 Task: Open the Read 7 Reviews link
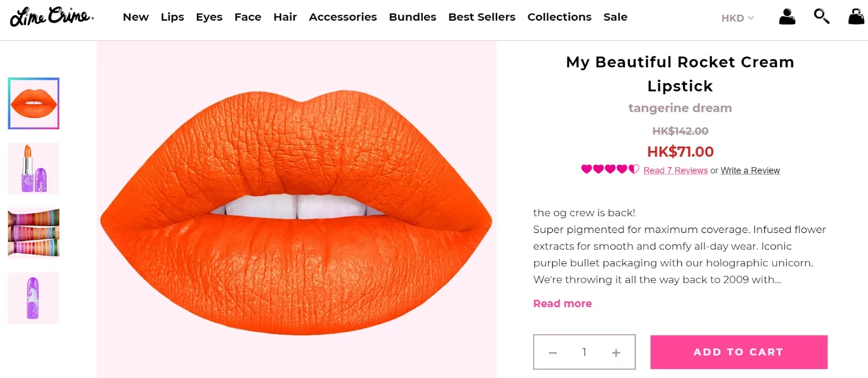coord(675,171)
